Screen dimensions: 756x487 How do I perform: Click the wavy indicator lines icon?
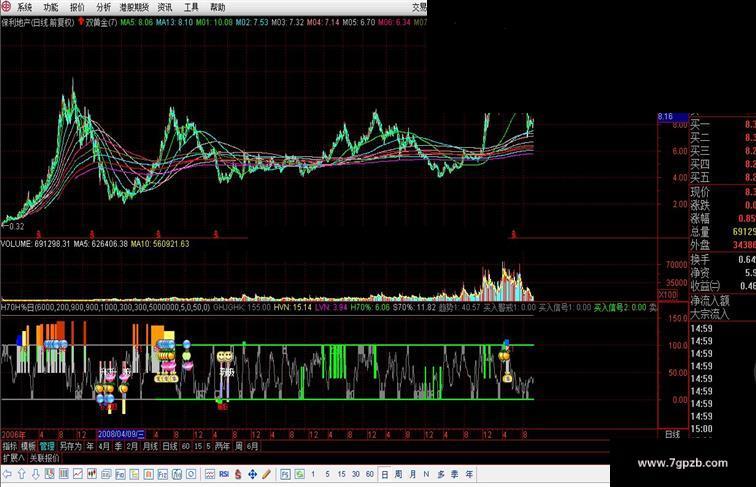210,474
